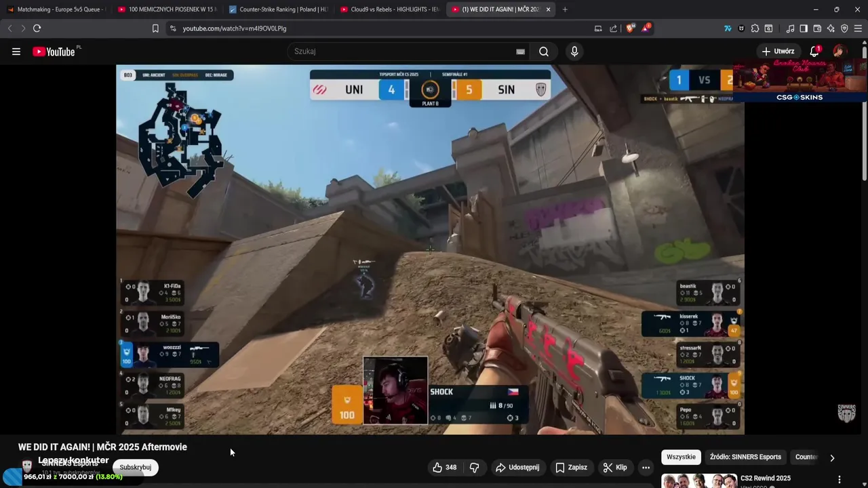Select the Źródło: SINNERS Esports chip

(x=745, y=457)
